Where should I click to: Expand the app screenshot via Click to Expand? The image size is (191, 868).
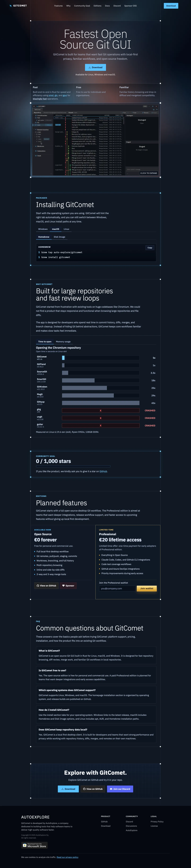click(148, 173)
